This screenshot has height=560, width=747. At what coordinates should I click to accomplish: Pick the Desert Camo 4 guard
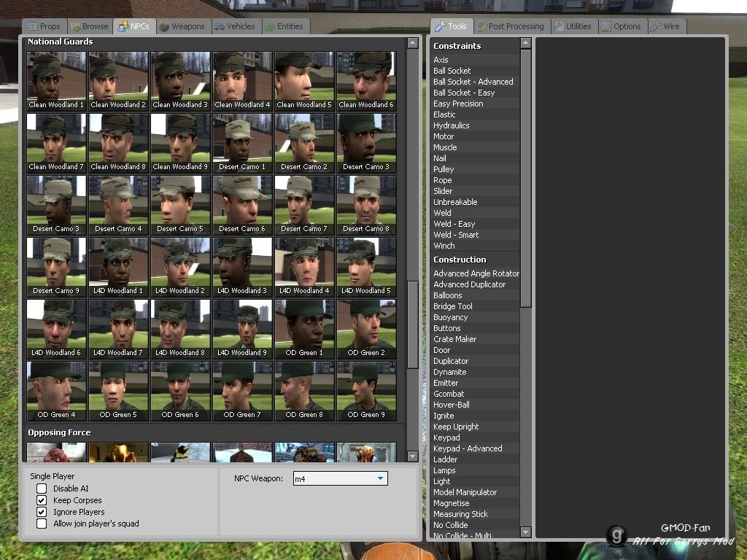click(118, 205)
